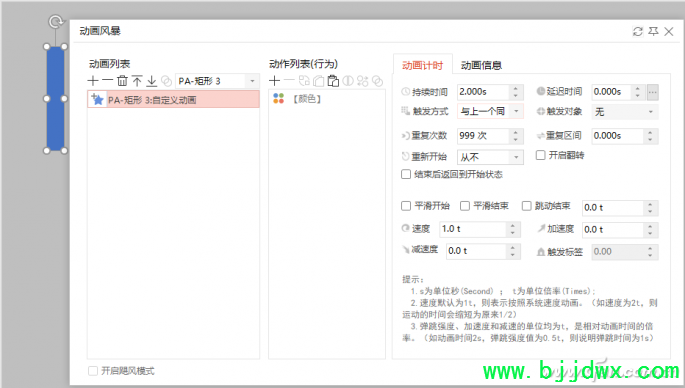Enable the 开启翻转 checkbox

coord(540,155)
